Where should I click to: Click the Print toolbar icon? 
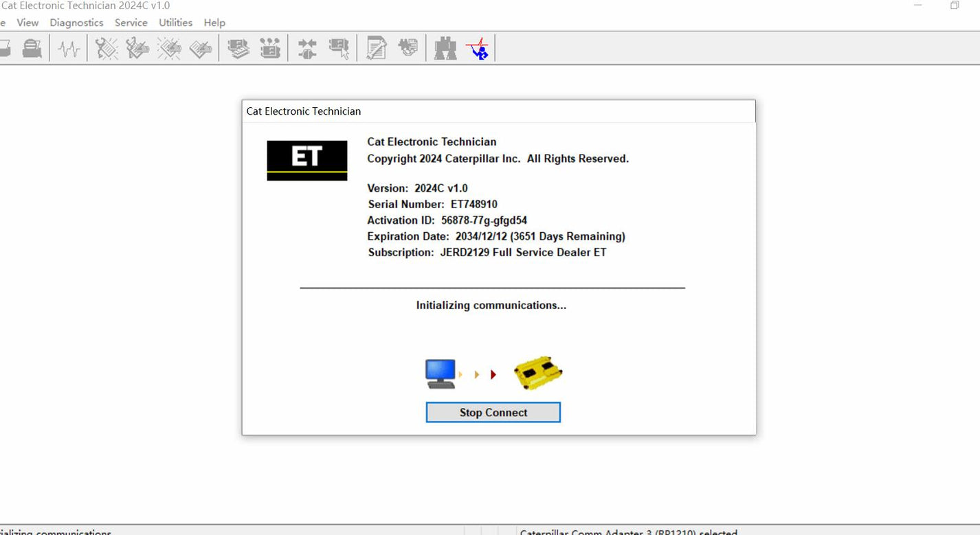[x=31, y=47]
